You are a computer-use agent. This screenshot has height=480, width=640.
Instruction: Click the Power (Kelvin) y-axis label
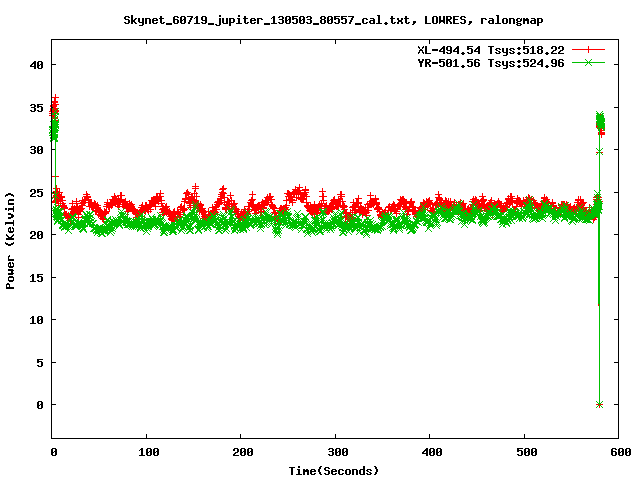10,240
